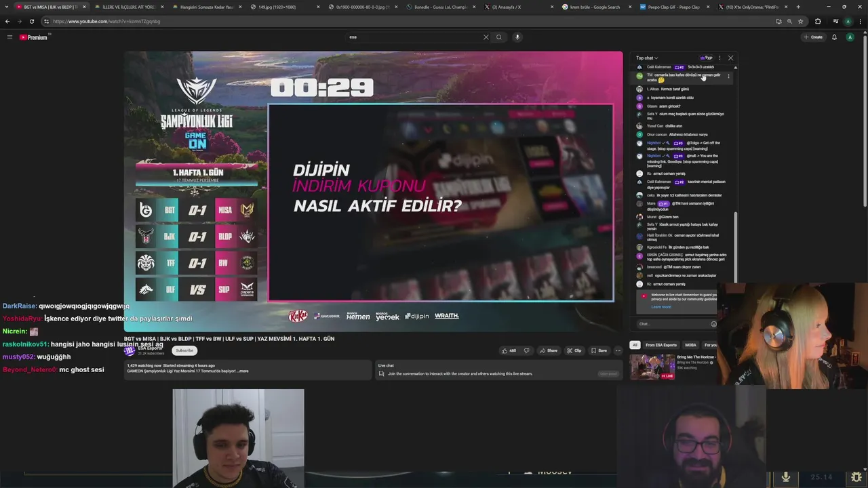Click gear icon in bottom-right overlay
Viewport: 868px width, 488px height.
pyautogui.click(x=856, y=477)
